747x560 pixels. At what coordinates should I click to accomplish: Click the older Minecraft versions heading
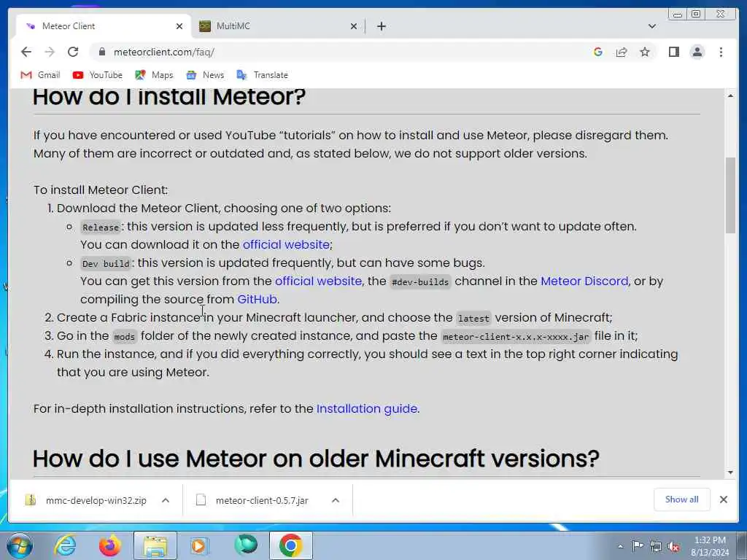[316, 459]
